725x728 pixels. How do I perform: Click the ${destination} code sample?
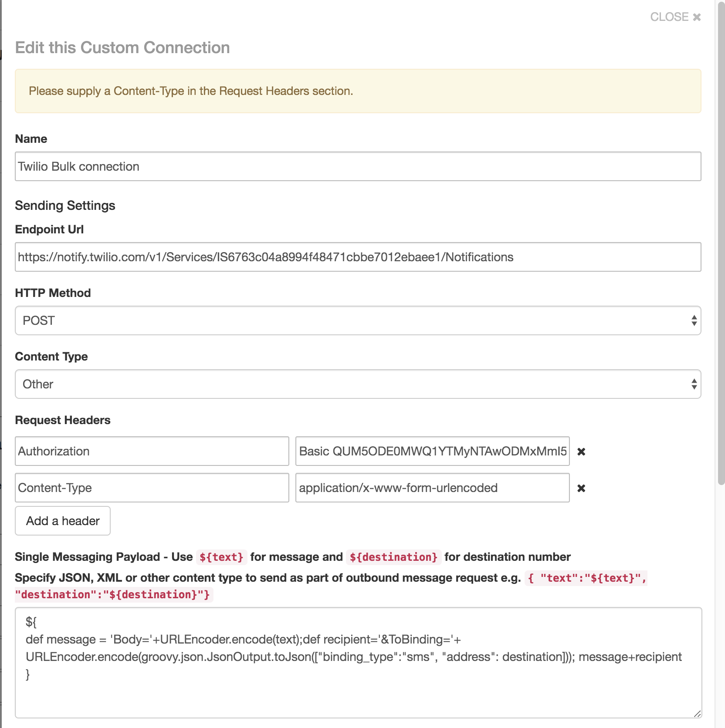393,557
